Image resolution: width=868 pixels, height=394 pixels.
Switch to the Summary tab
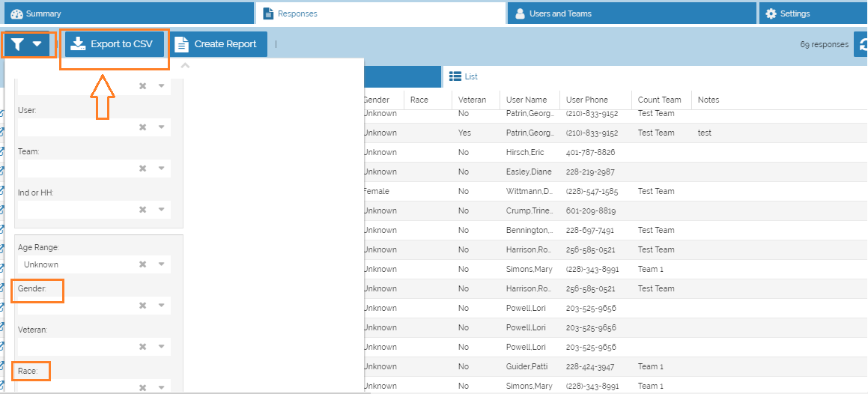point(127,13)
